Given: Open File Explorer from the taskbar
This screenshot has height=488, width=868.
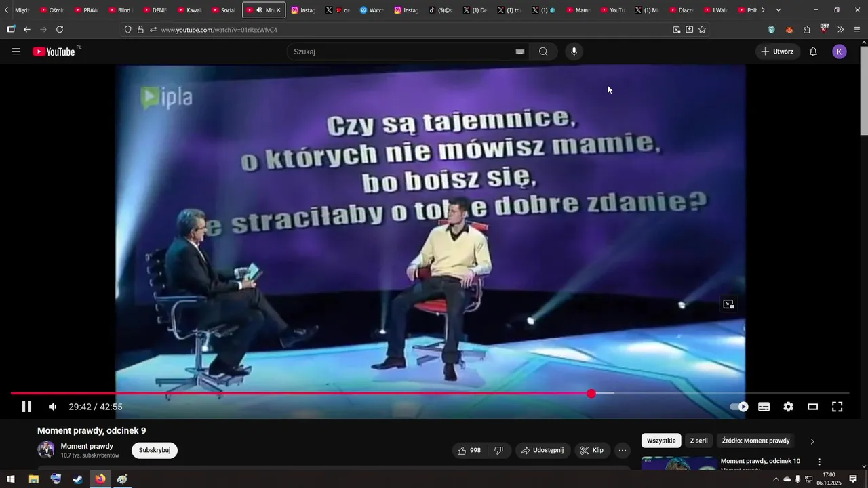Looking at the screenshot, I should coord(33,479).
